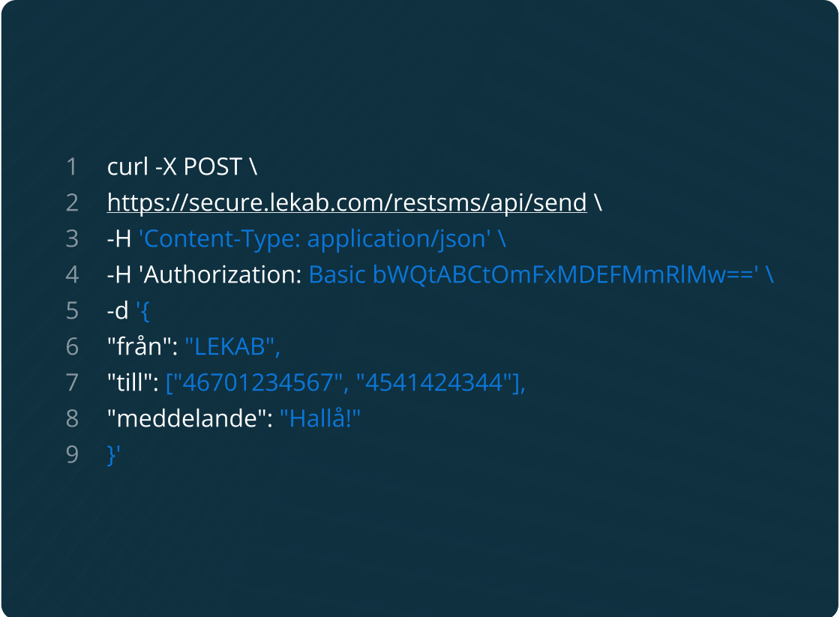Click line number 1 in the gutter

(x=72, y=166)
